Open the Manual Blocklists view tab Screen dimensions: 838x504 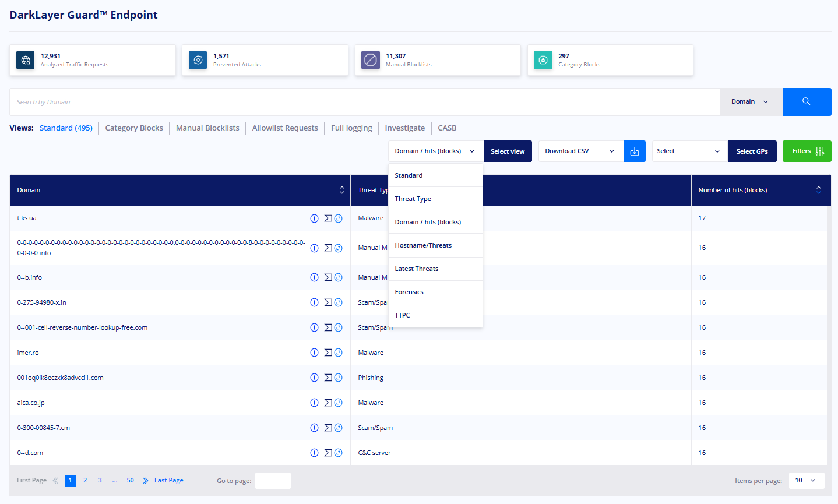(207, 128)
